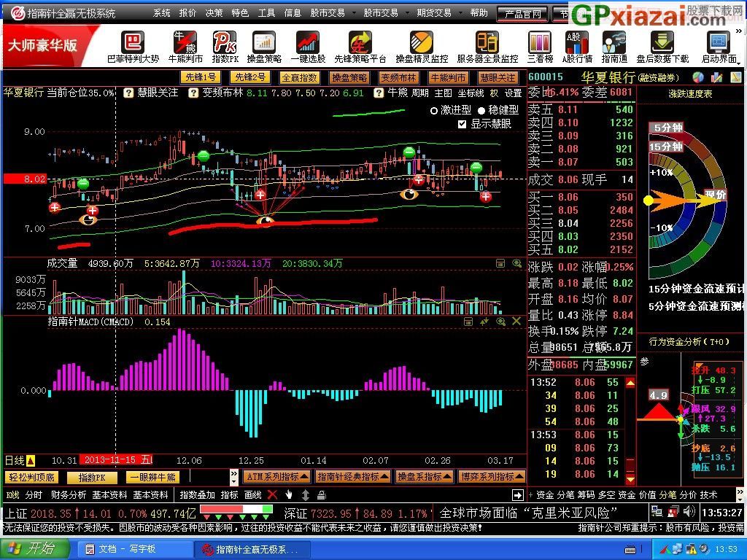Open the 指数PK icon
Screen dimensions: 747x560
pyautogui.click(x=225, y=47)
